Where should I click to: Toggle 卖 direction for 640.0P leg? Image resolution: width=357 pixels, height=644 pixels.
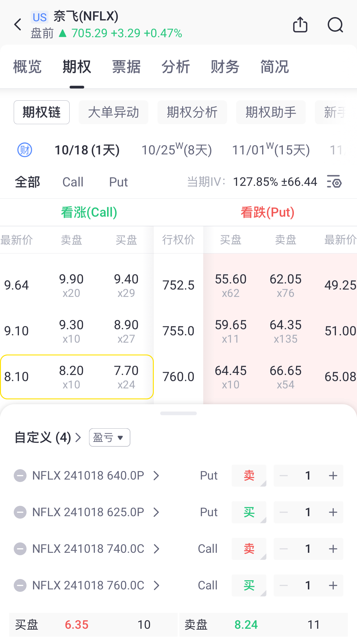[249, 475]
